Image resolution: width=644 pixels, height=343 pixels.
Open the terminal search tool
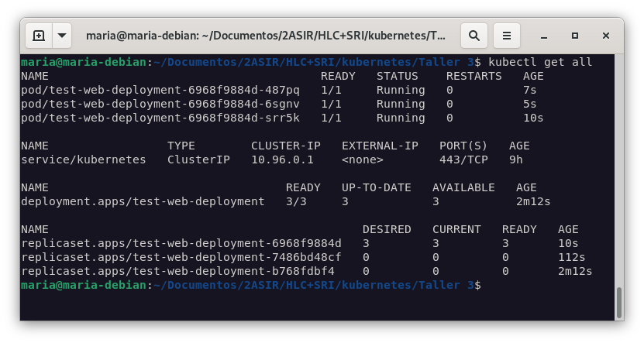[474, 36]
